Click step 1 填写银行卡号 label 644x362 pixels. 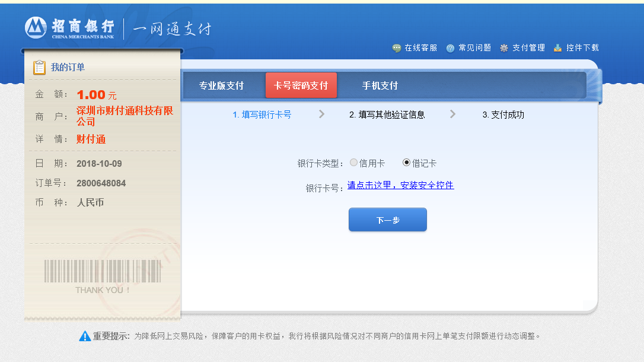pyautogui.click(x=262, y=115)
